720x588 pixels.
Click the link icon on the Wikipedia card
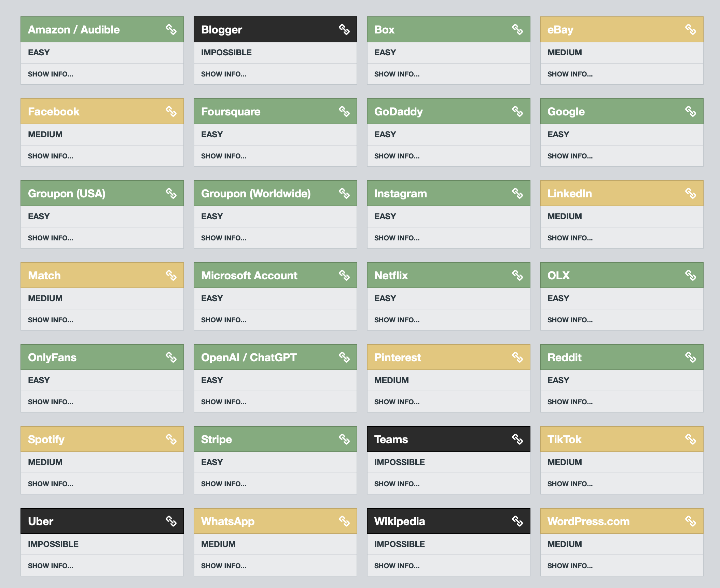pos(517,521)
